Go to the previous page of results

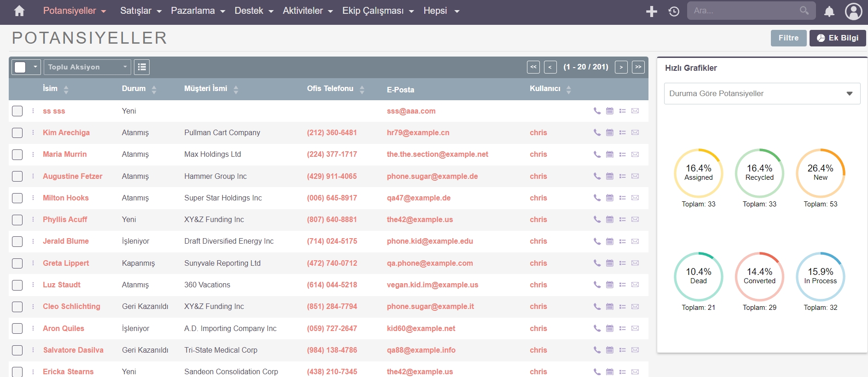tap(550, 67)
